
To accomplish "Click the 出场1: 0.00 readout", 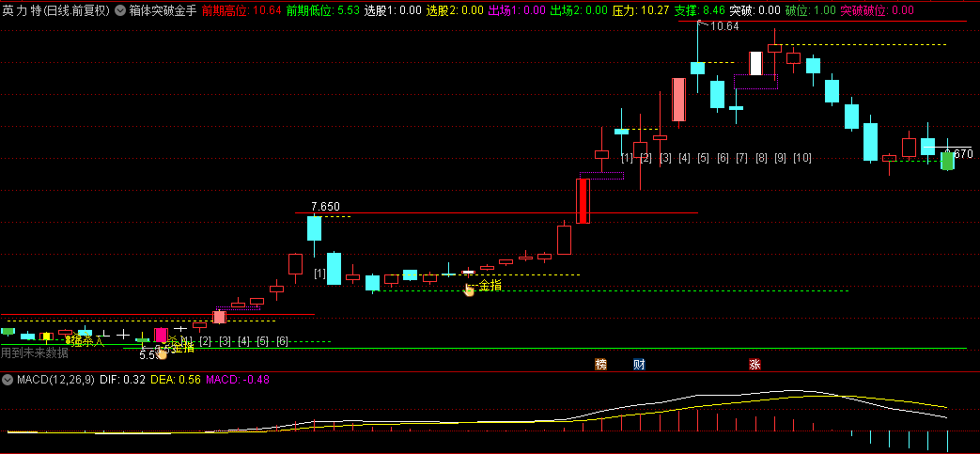I will pos(516,10).
